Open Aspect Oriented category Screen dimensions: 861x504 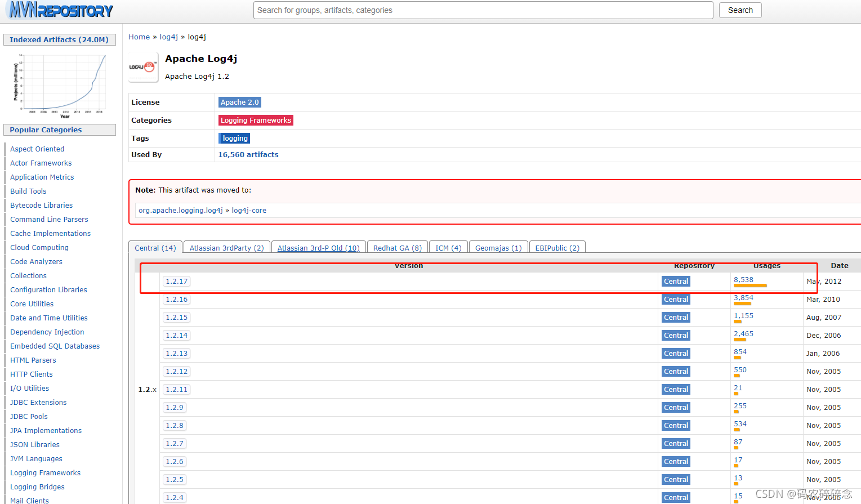point(37,149)
